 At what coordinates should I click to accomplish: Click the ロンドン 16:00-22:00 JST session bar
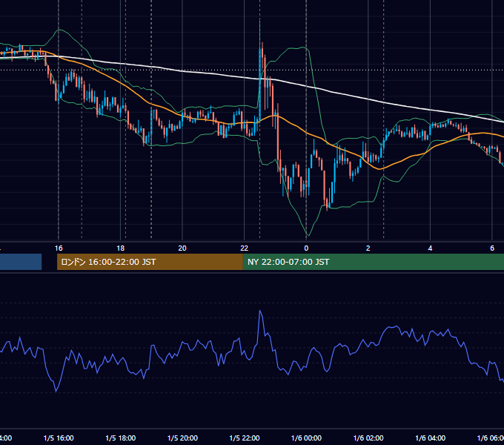point(150,262)
